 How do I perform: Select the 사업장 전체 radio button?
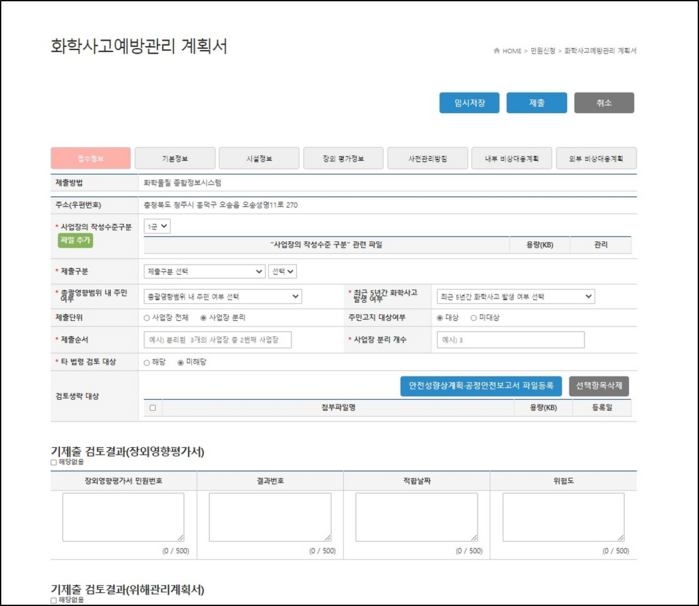click(147, 318)
